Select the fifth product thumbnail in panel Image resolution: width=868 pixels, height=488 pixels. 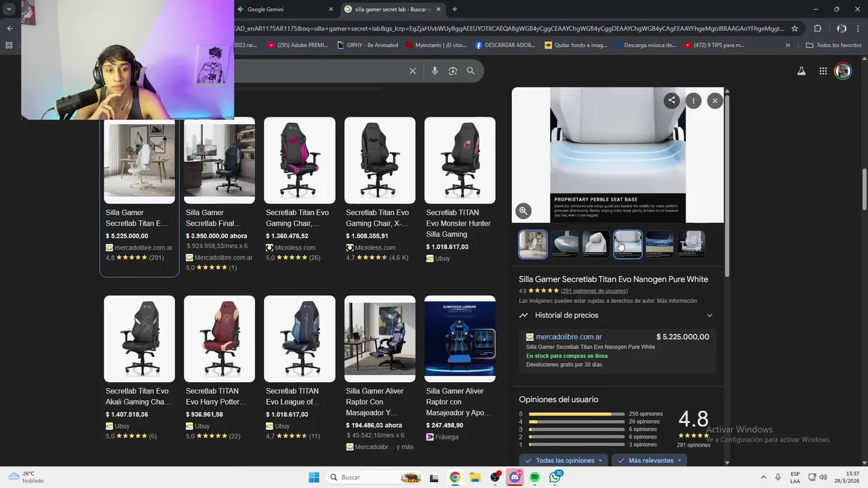660,244
